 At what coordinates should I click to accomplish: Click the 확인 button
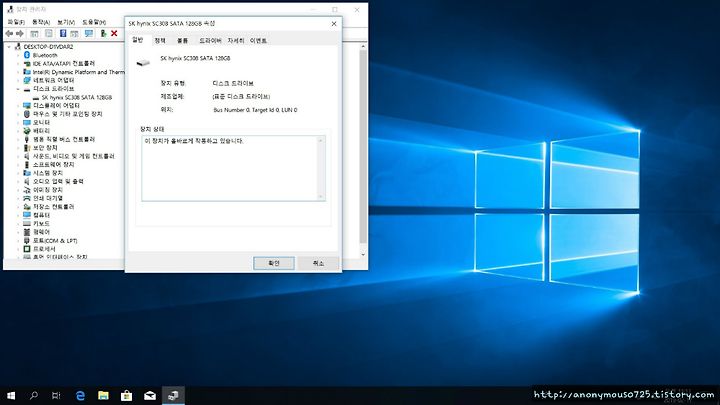[x=274, y=263]
